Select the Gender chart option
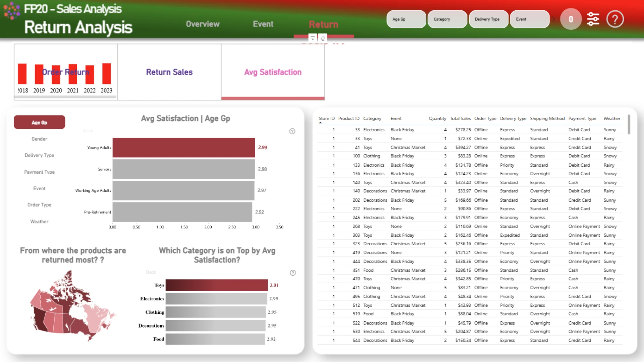 [39, 139]
